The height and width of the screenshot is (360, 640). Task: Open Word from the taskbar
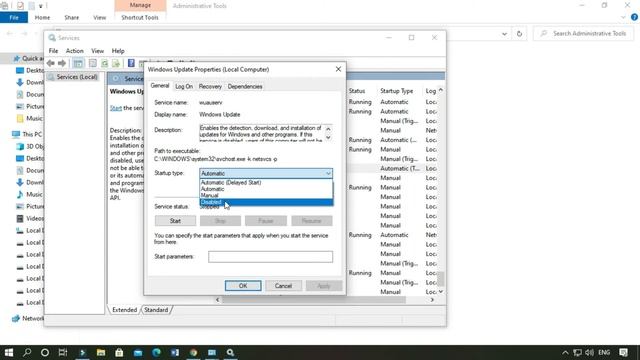pos(175,352)
